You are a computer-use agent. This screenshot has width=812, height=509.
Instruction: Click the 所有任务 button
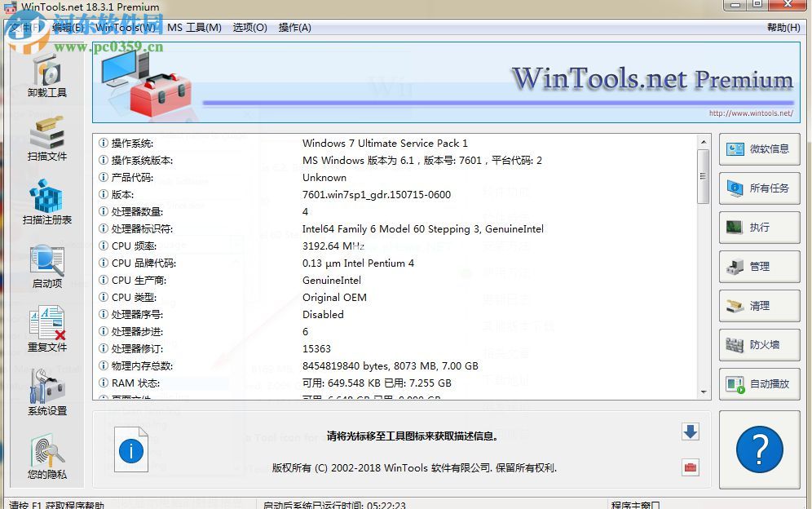pos(759,189)
